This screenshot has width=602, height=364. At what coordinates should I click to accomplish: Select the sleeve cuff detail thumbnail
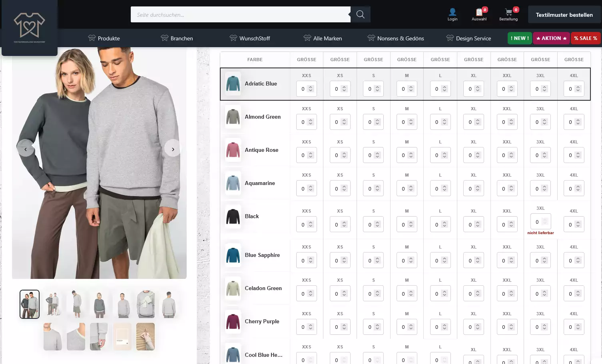coord(99,336)
